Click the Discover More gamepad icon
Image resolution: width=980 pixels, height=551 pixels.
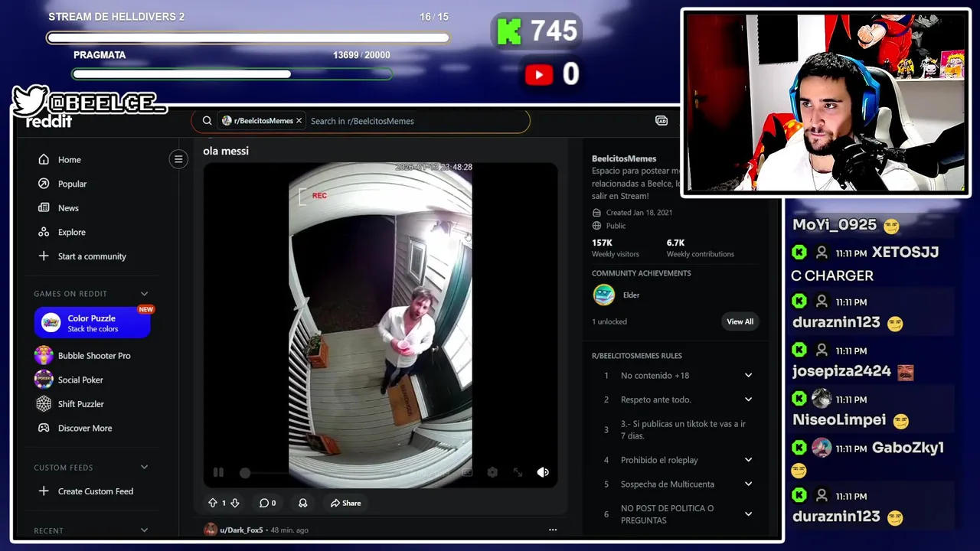pyautogui.click(x=44, y=429)
